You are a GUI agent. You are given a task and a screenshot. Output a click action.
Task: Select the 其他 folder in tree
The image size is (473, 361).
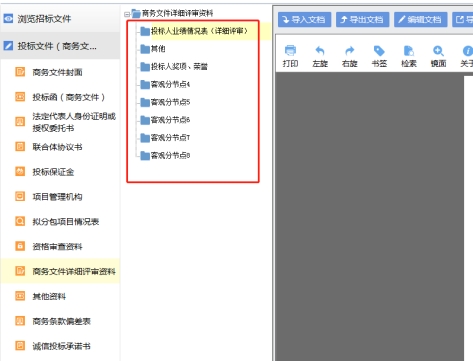[x=153, y=49]
